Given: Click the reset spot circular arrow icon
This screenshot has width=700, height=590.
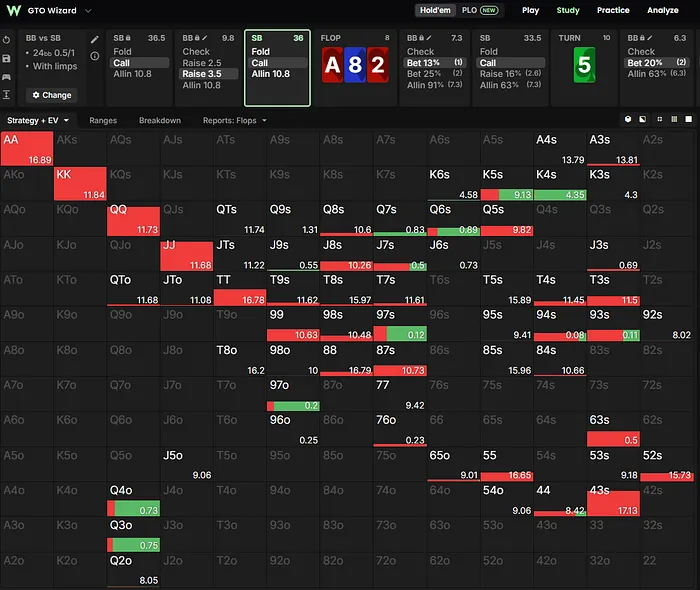Looking at the screenshot, I should [6, 40].
